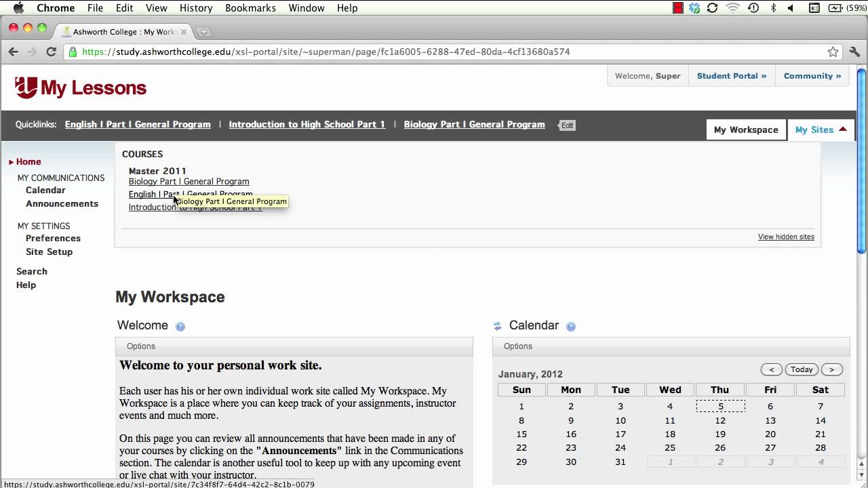The width and height of the screenshot is (868, 488).
Task: Click the green SSL lock icon
Action: [x=73, y=52]
